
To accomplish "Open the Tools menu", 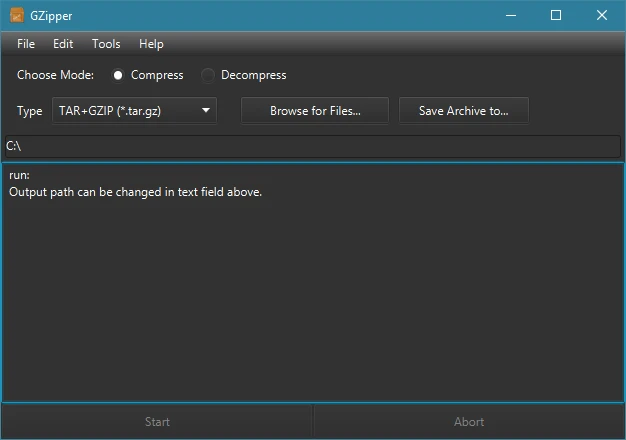I will 106,44.
